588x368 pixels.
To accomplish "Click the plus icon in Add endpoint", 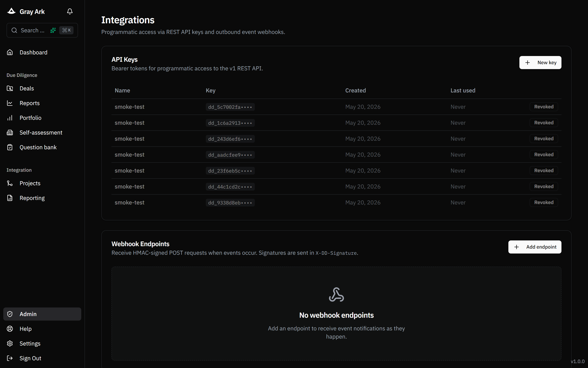I will [x=517, y=247].
